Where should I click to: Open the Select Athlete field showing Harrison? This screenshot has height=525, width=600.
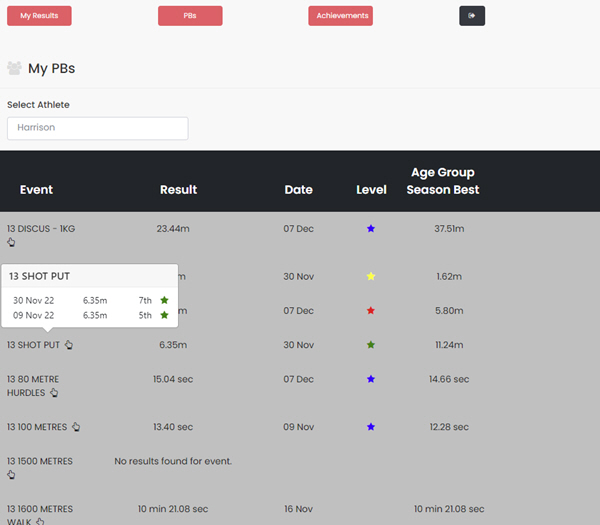(x=97, y=128)
